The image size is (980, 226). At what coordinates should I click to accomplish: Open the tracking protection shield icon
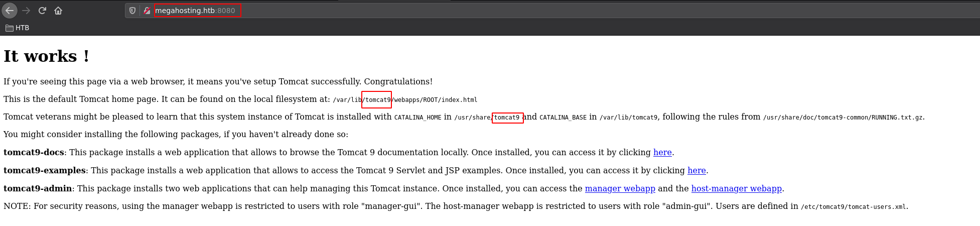[x=132, y=11]
